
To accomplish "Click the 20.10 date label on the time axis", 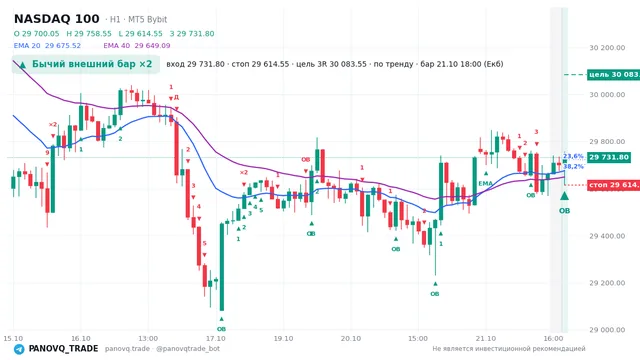I will click(351, 338).
